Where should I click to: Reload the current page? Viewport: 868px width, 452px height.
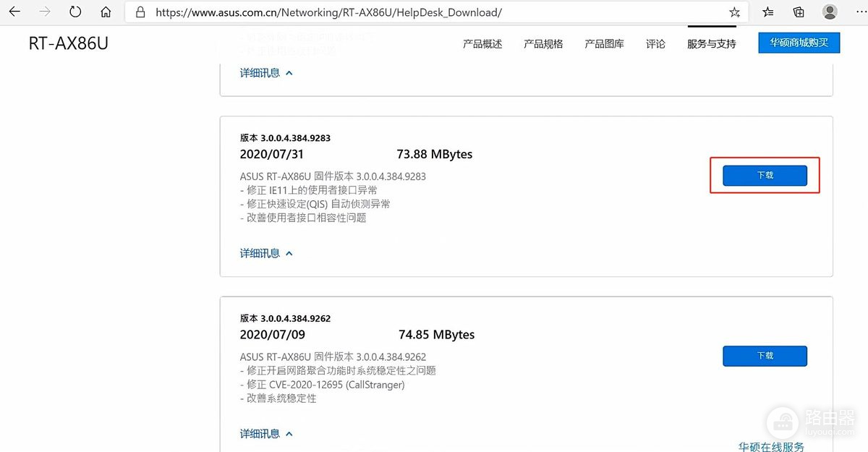[x=75, y=12]
